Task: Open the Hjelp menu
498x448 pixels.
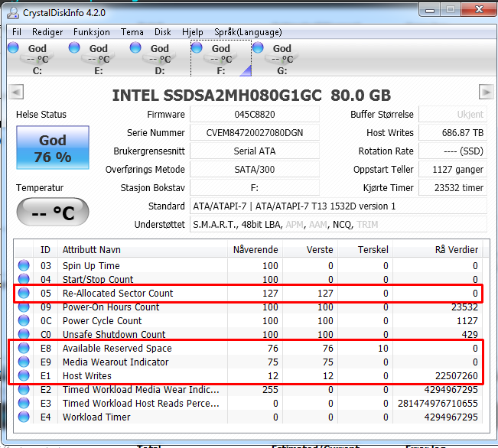Action: (193, 32)
